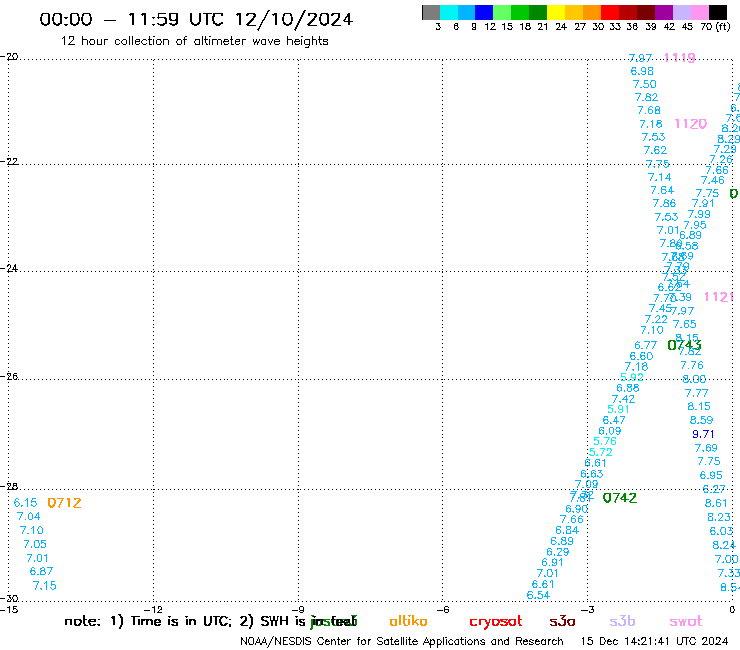Image resolution: width=740 pixels, height=650 pixels.
Task: Click the wave height value '7.99'
Action: [699, 214]
